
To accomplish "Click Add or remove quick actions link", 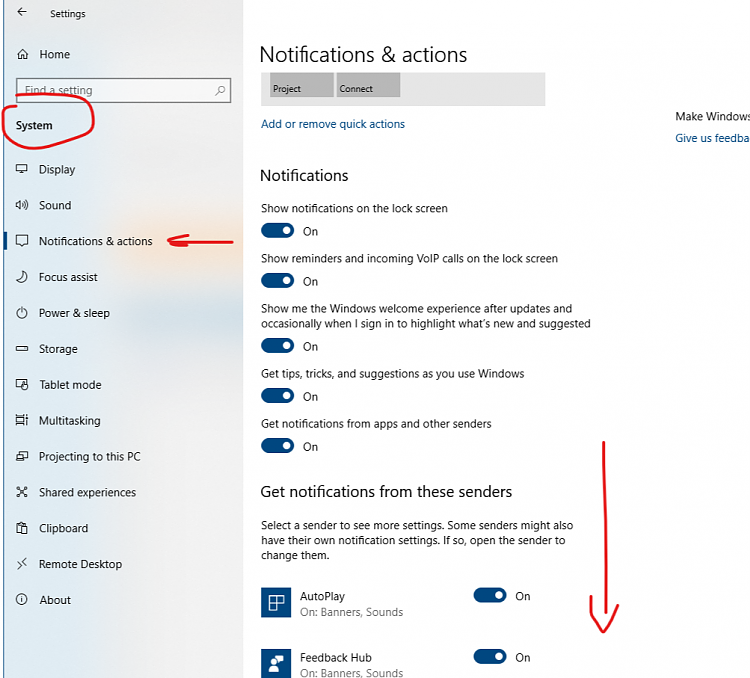I will (333, 124).
